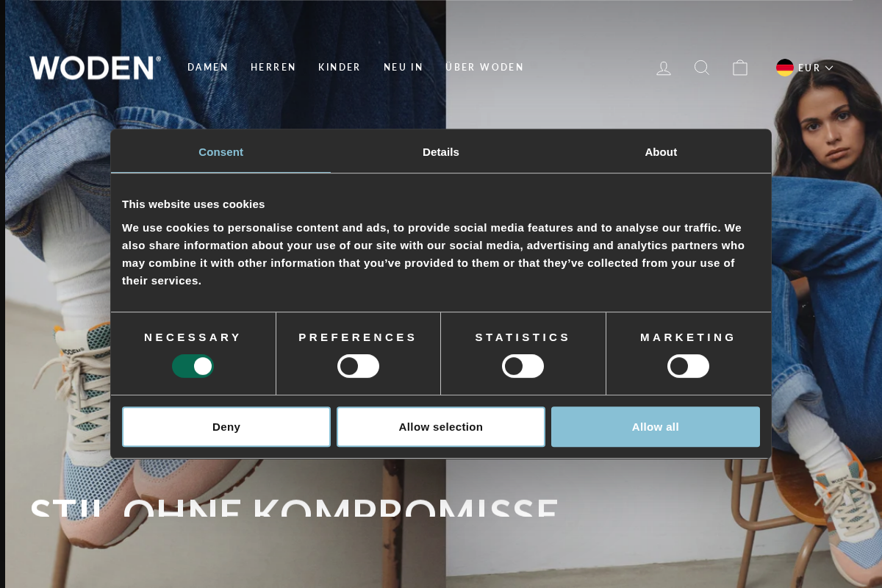Open the shopping cart icon
The image size is (882, 588).
(x=740, y=68)
